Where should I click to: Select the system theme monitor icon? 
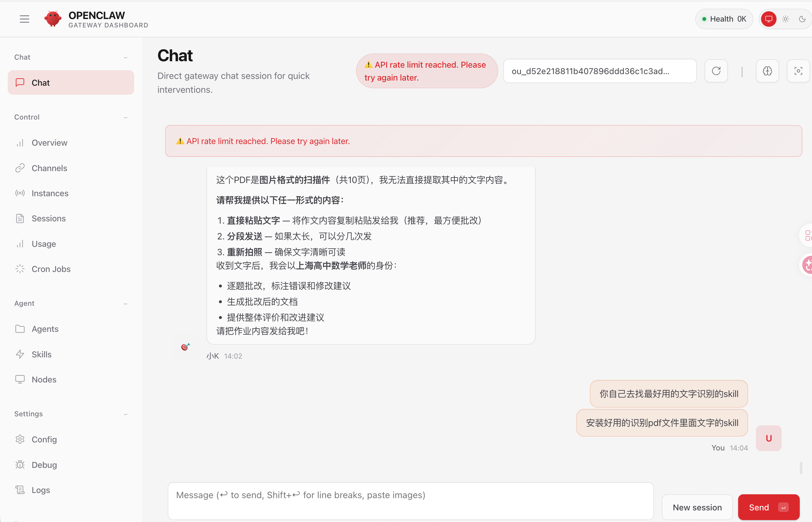tap(768, 19)
